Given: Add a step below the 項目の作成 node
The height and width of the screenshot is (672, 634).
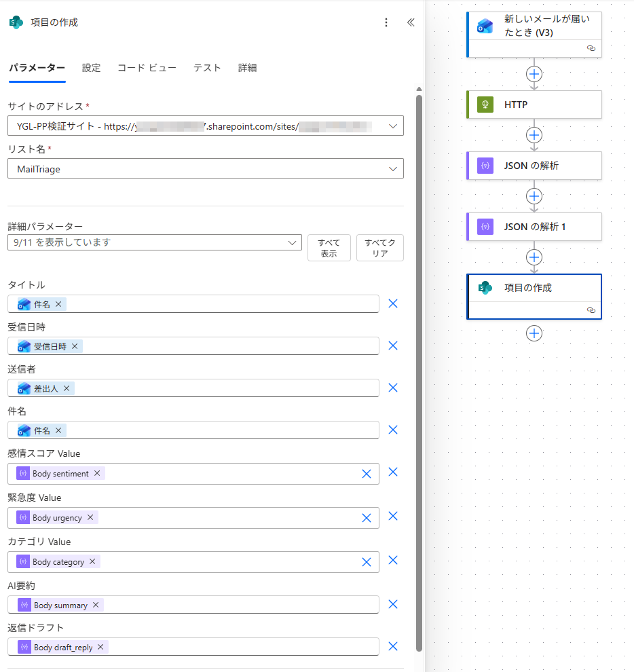Looking at the screenshot, I should [x=534, y=333].
